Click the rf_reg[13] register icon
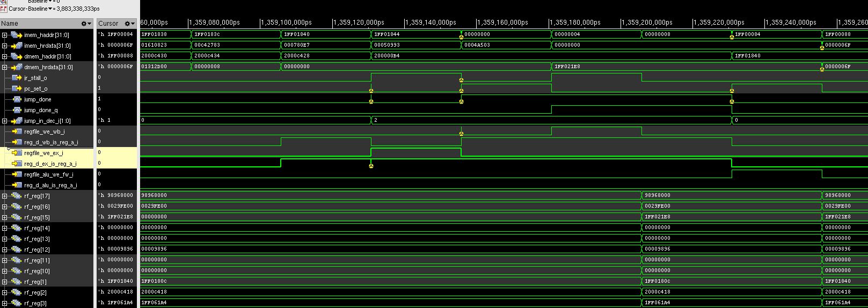Screen dimensions: 868x308 (16, 239)
